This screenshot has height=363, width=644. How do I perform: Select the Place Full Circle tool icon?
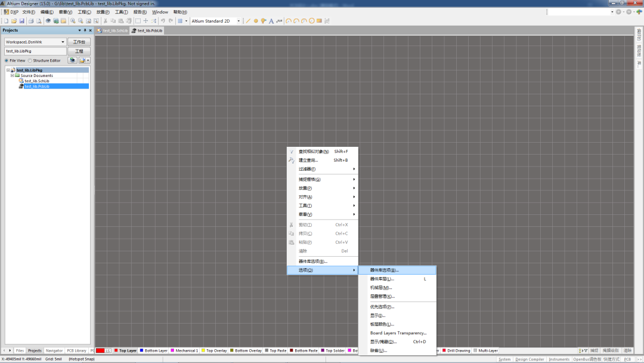pos(312,21)
